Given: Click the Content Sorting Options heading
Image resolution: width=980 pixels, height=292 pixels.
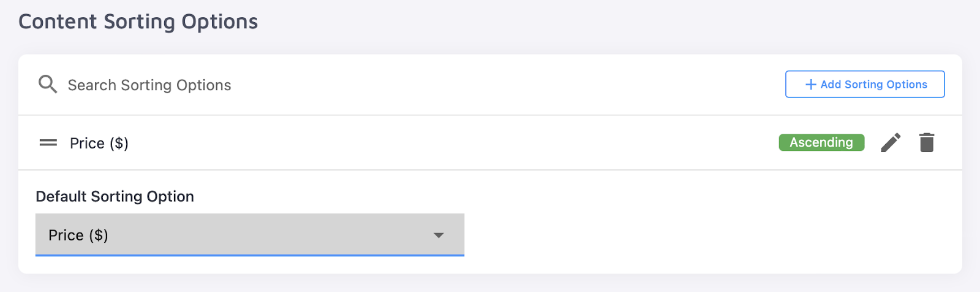Looking at the screenshot, I should click(138, 21).
